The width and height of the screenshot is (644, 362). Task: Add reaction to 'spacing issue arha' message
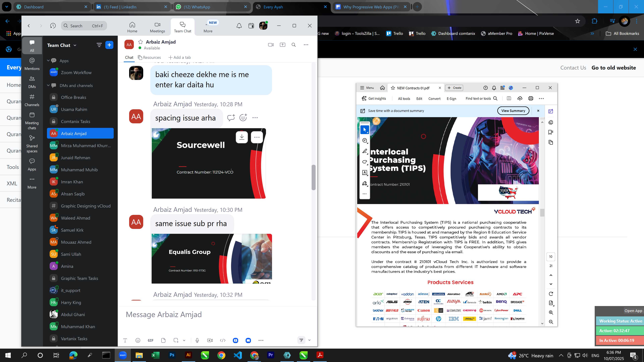pos(243,118)
